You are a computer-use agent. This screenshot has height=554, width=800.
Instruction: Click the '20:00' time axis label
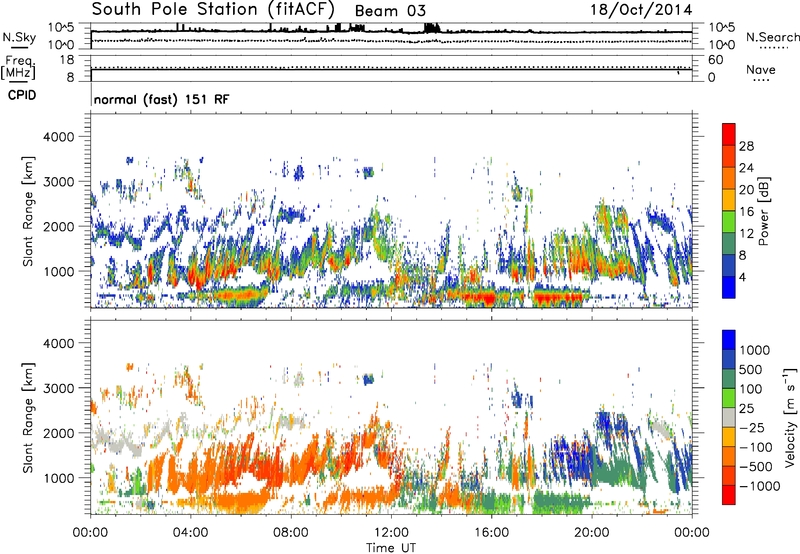592,533
